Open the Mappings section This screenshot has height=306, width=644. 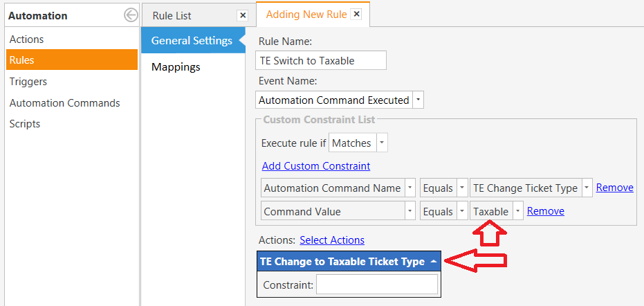coord(176,67)
